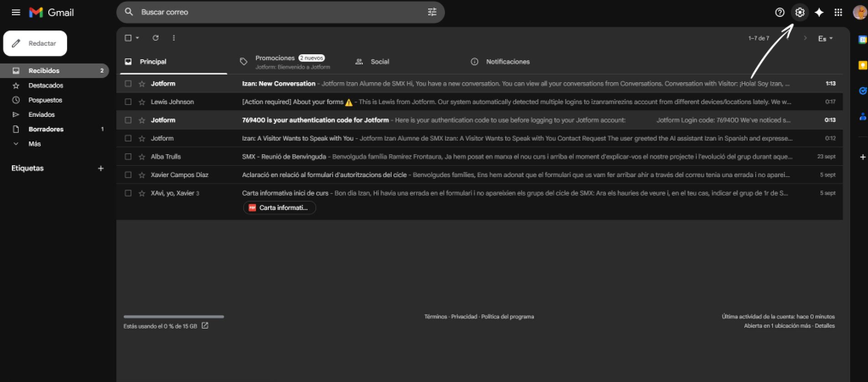Screen dimensions: 868x382
Task: Expand the Más section in sidebar
Action: pyautogui.click(x=33, y=144)
